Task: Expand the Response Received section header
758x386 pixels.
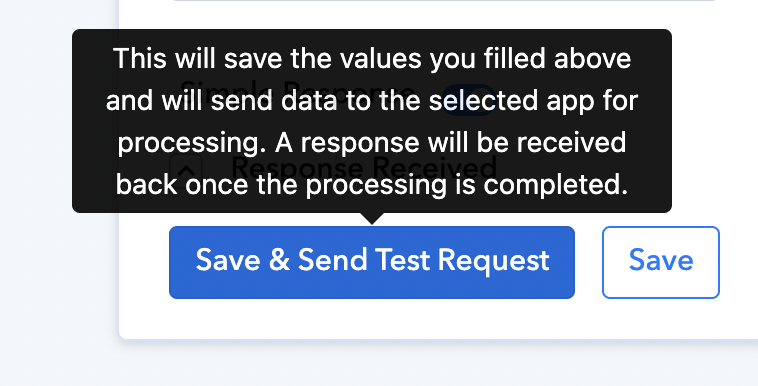Action: coord(334,169)
